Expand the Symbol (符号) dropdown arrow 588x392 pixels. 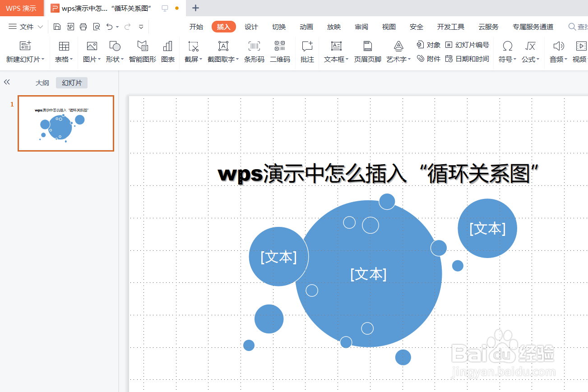(515, 59)
